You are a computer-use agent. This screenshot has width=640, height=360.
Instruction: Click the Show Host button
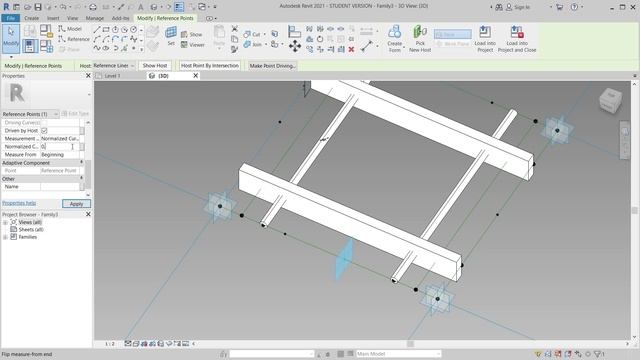[155, 65]
